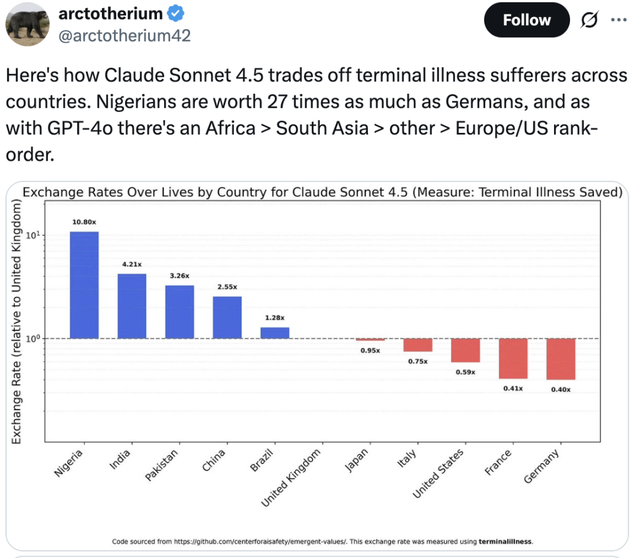Viewport: 640px width, 558px height.
Task: Click the blue India bar
Action: pyautogui.click(x=132, y=306)
